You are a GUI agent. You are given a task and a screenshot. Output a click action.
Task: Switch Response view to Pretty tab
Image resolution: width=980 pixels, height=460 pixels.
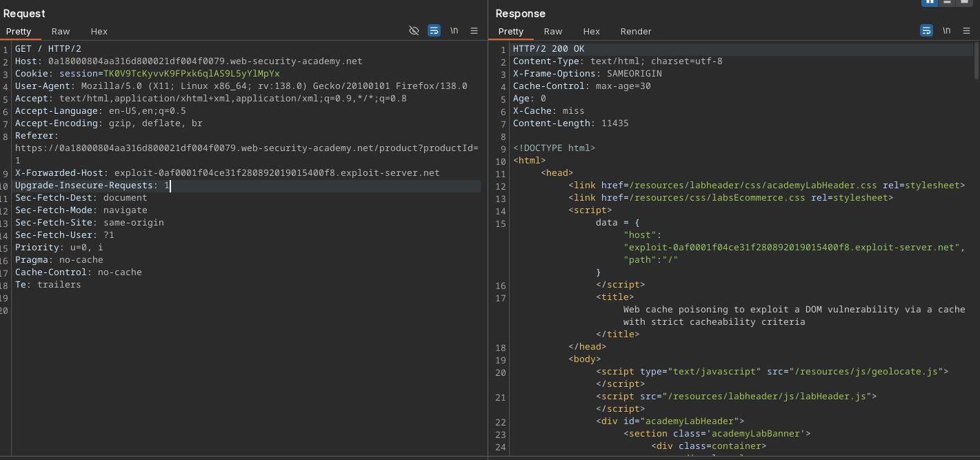[x=511, y=31]
